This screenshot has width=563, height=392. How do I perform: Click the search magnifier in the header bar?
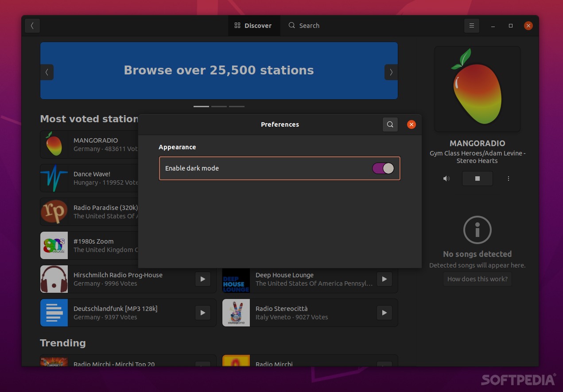(x=291, y=25)
